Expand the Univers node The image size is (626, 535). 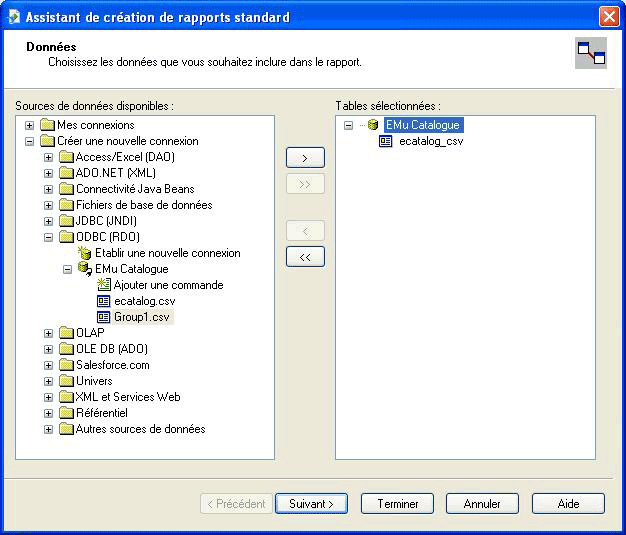48,381
